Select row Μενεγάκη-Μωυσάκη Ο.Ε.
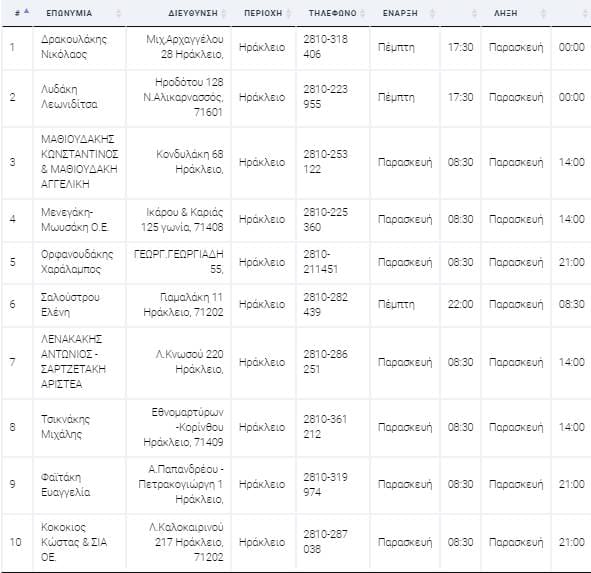Image resolution: width=591 pixels, height=573 pixels. click(x=296, y=219)
